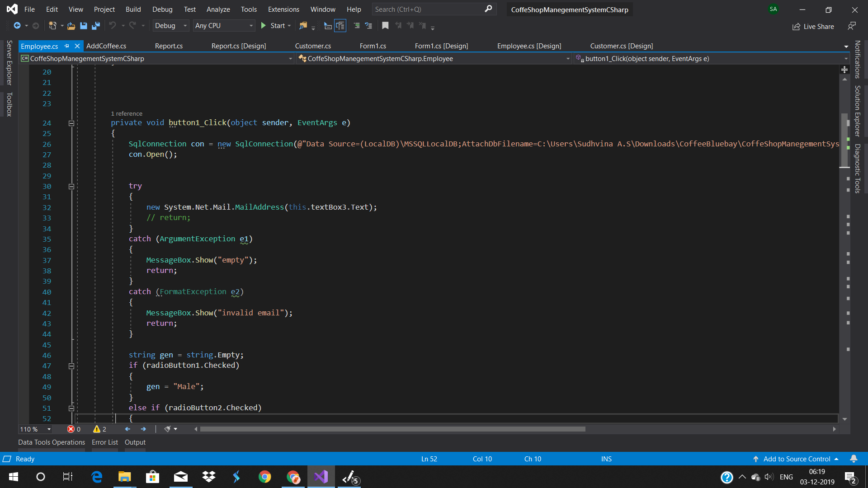Toggle a bookmark on the current line
The image size is (868, 488).
(385, 26)
